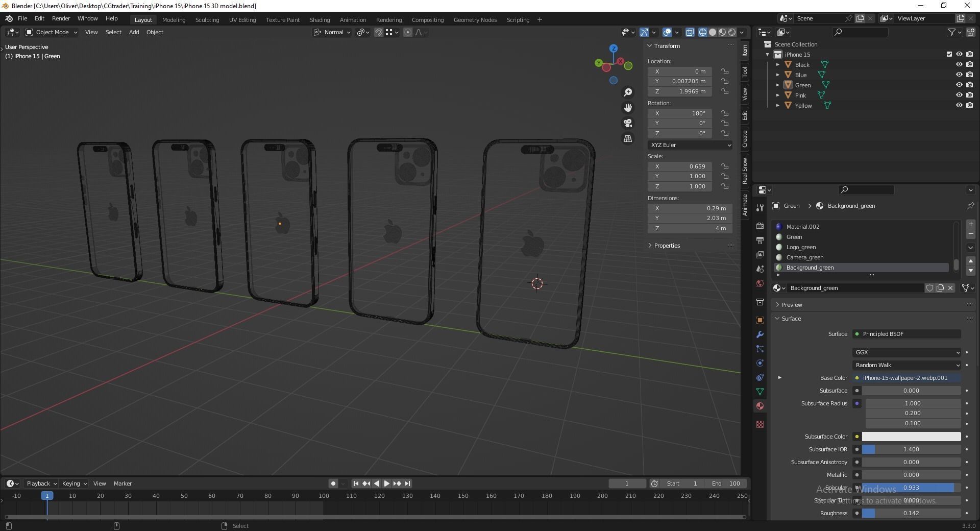Click the Base Color image texture link
This screenshot has height=531, width=980.
(x=906, y=378)
